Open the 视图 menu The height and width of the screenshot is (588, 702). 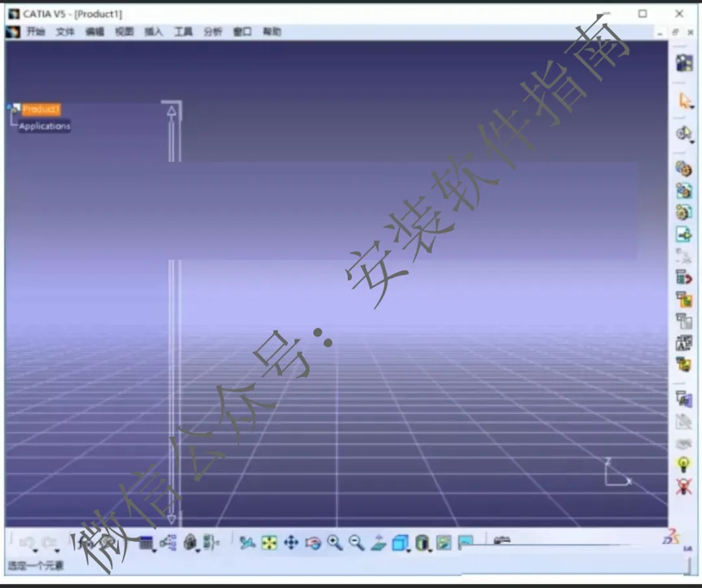point(124,31)
